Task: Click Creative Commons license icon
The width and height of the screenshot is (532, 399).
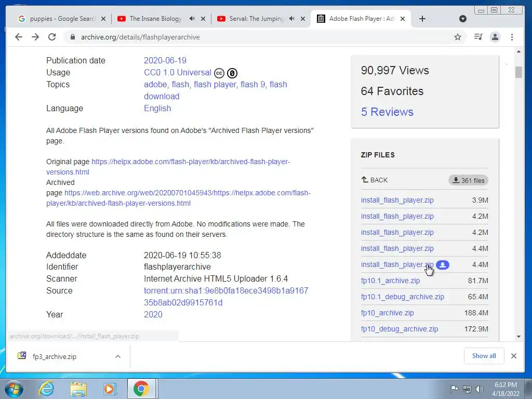Action: (219, 73)
